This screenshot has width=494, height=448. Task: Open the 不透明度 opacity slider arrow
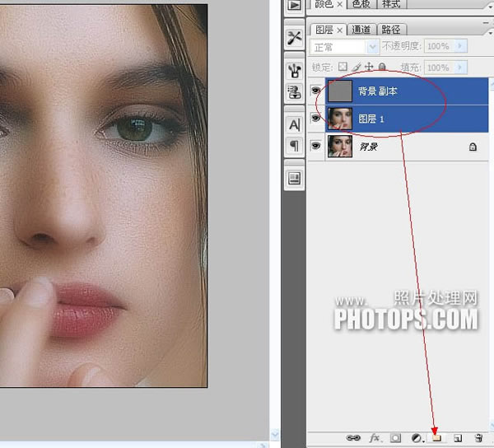point(460,46)
